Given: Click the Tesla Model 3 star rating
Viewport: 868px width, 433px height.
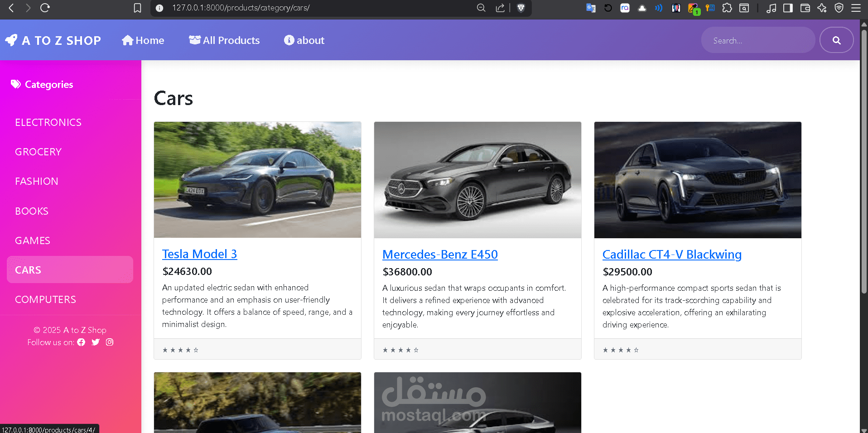Looking at the screenshot, I should tap(180, 350).
